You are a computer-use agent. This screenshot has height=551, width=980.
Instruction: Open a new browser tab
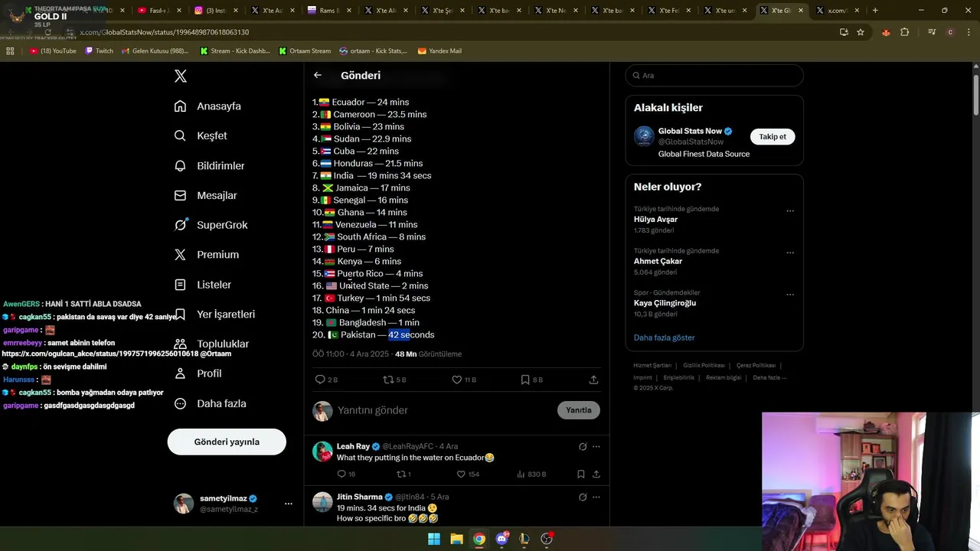coord(875,11)
